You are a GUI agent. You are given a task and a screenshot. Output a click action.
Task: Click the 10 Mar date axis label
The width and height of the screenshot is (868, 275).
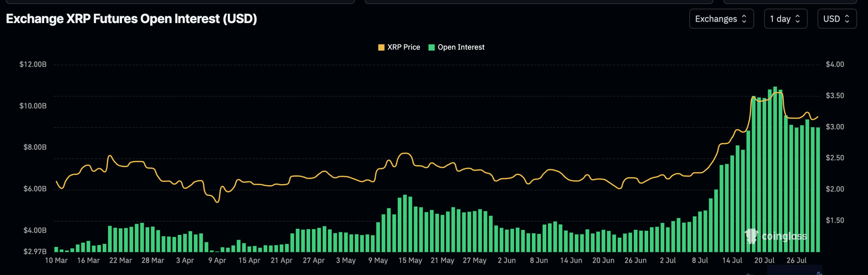(x=57, y=261)
